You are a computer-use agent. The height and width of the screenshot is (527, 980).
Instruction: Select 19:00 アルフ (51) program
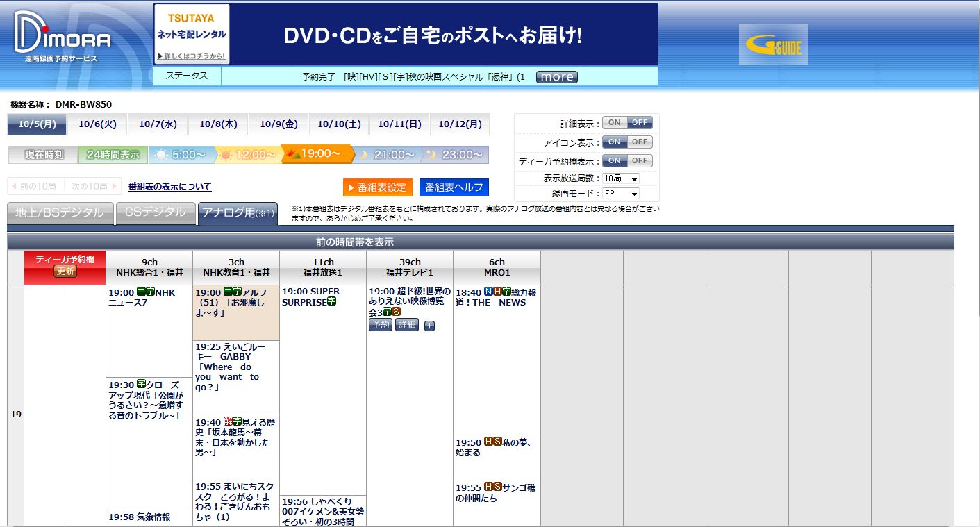point(236,312)
